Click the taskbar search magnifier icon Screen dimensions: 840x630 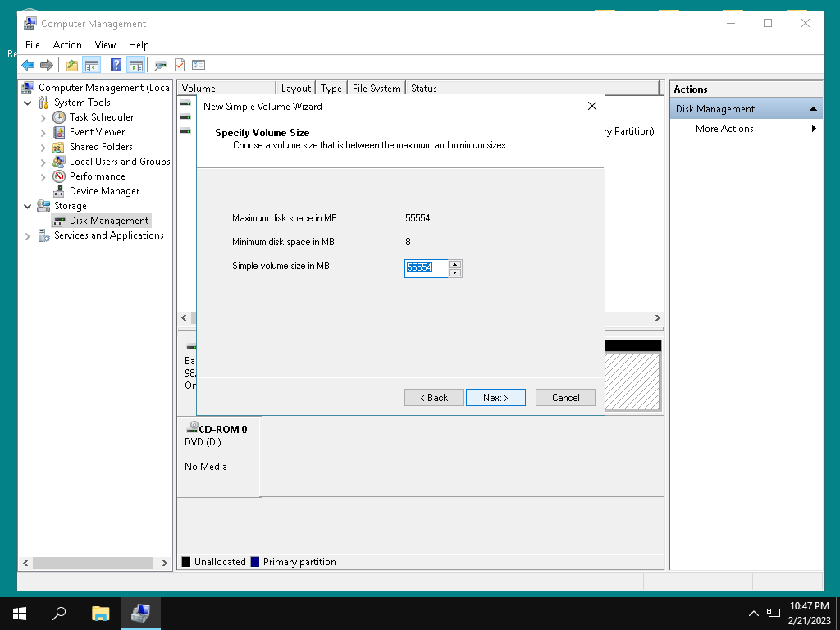pos(59,613)
